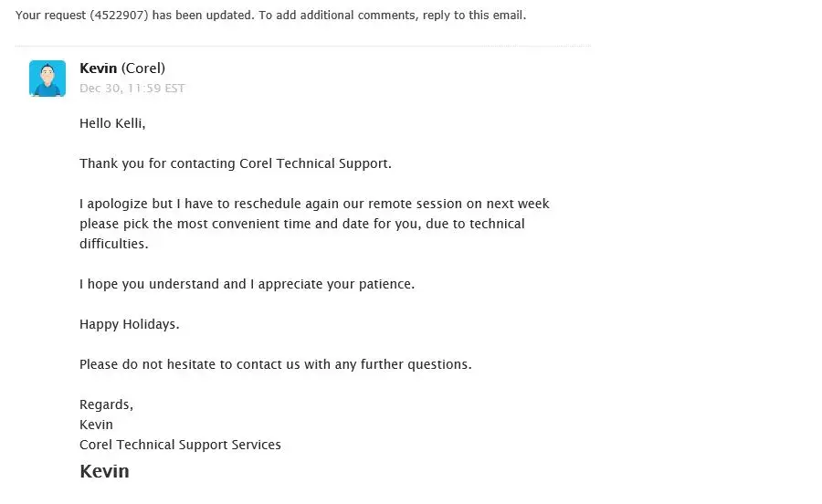Viewport: 822px width, 504px height.
Task: Click the 'reply to this email' text
Action: pyautogui.click(x=471, y=16)
